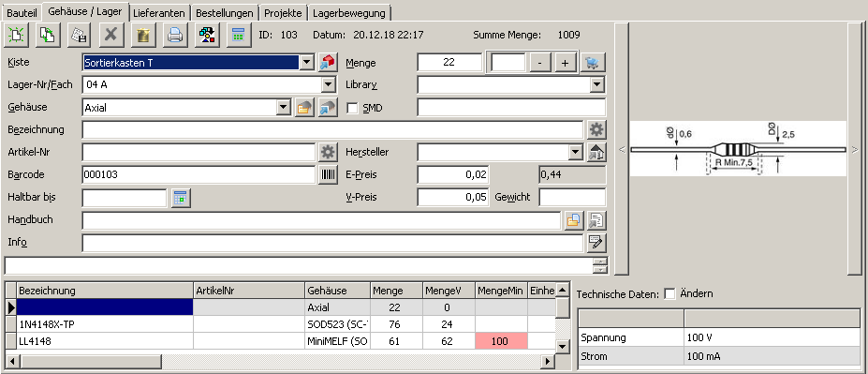The image size is (868, 374).
Task: Click the new record toolbar icon
Action: point(17,35)
